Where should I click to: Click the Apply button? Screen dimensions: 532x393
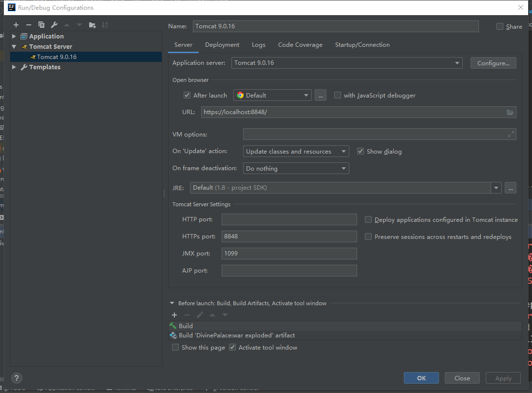tap(503, 378)
